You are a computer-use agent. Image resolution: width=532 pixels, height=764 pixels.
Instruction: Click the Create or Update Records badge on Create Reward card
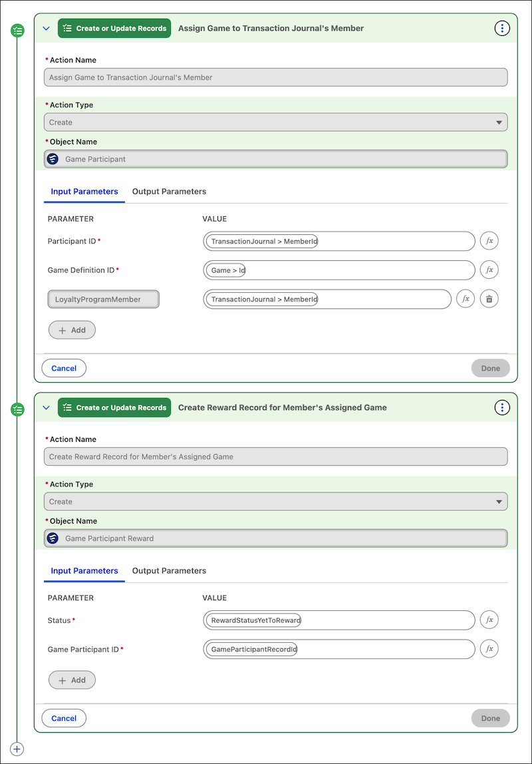point(114,407)
